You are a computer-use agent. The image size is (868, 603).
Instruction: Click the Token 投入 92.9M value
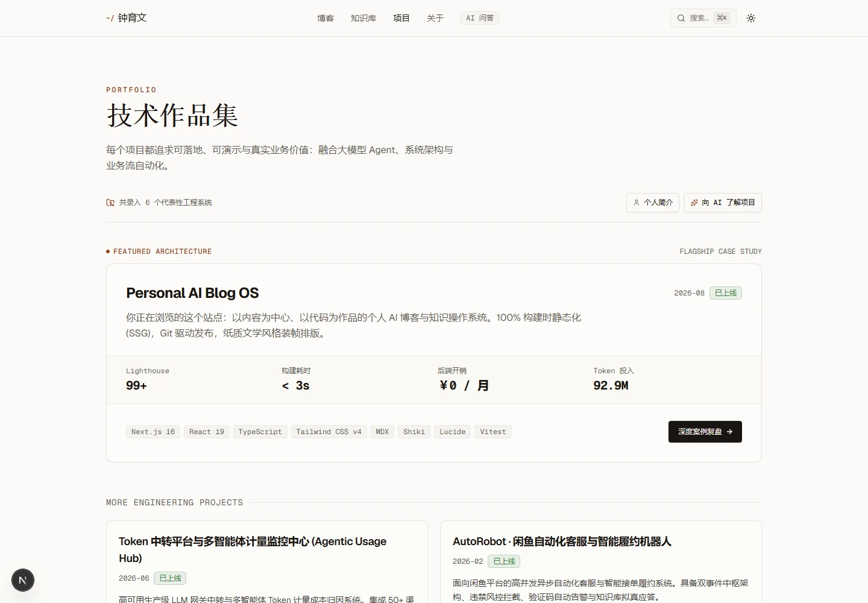611,386
